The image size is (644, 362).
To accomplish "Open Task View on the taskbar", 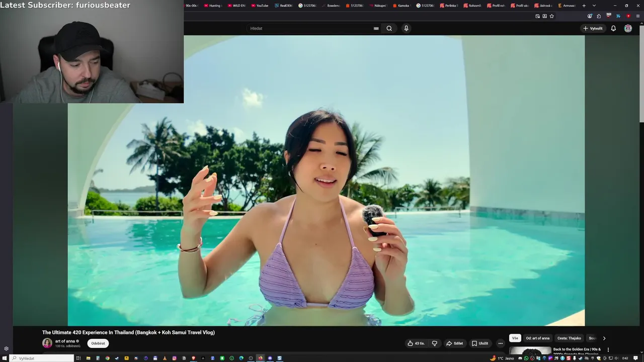I will 78,358.
